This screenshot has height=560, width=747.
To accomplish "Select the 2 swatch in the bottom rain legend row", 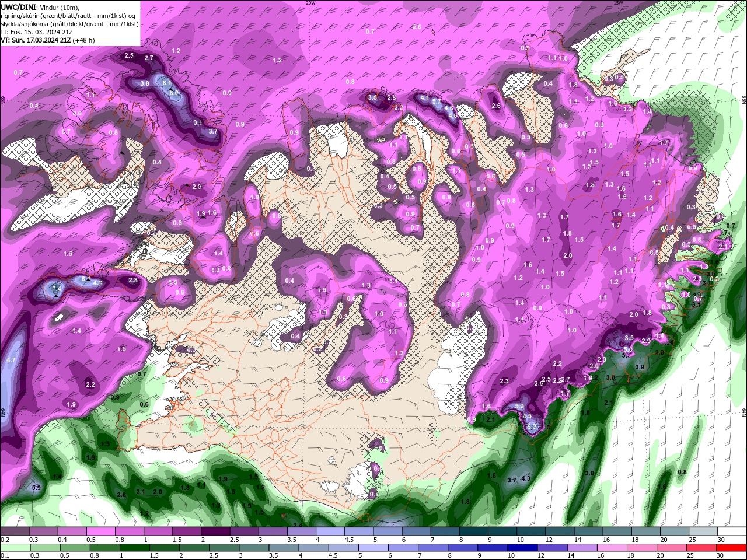I will click(194, 548).
